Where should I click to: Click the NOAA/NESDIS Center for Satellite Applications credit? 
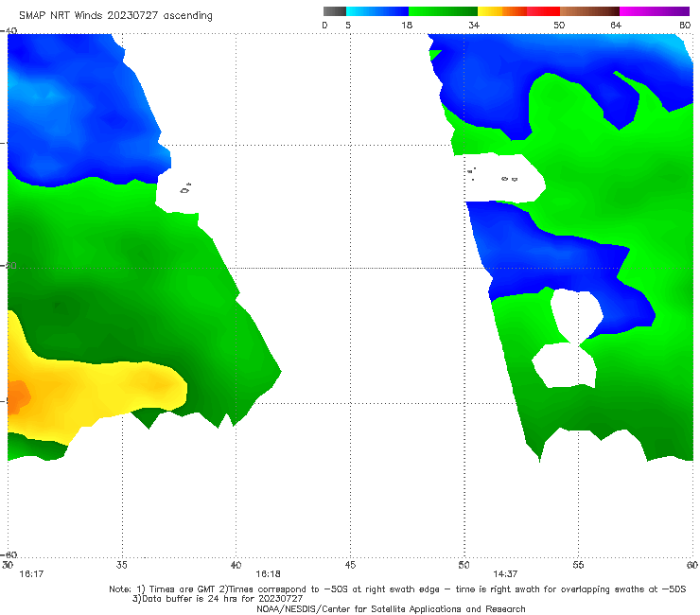click(x=391, y=608)
